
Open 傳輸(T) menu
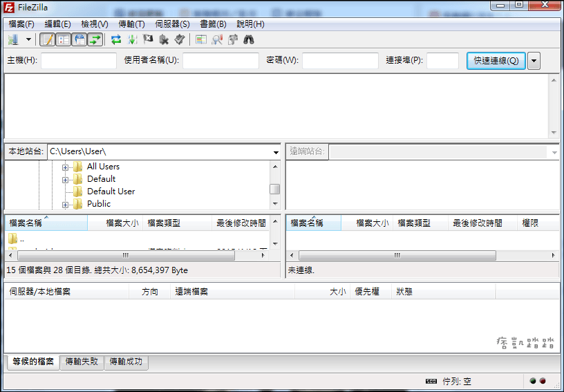[131, 24]
